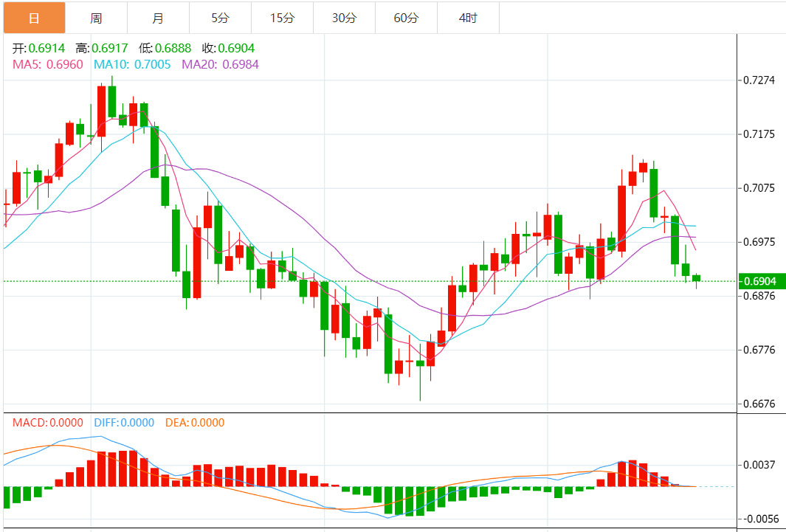Open the 5分 timeframe tab
Screen dimensions: 786x532
point(220,18)
